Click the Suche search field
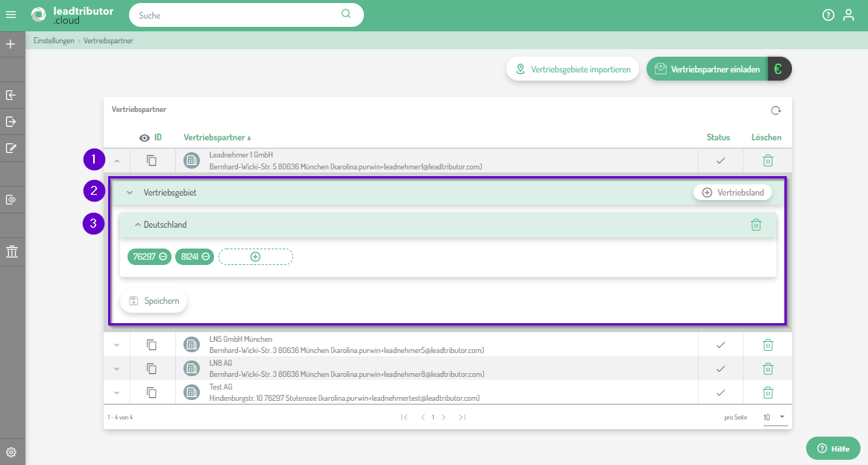The image size is (868, 465). 237,15
